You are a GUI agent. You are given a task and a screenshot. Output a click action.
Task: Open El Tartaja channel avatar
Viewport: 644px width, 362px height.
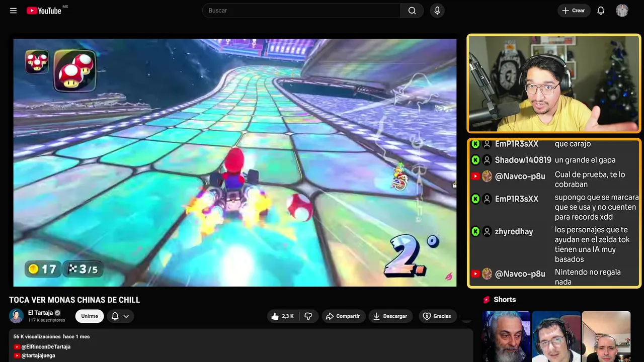tap(16, 316)
